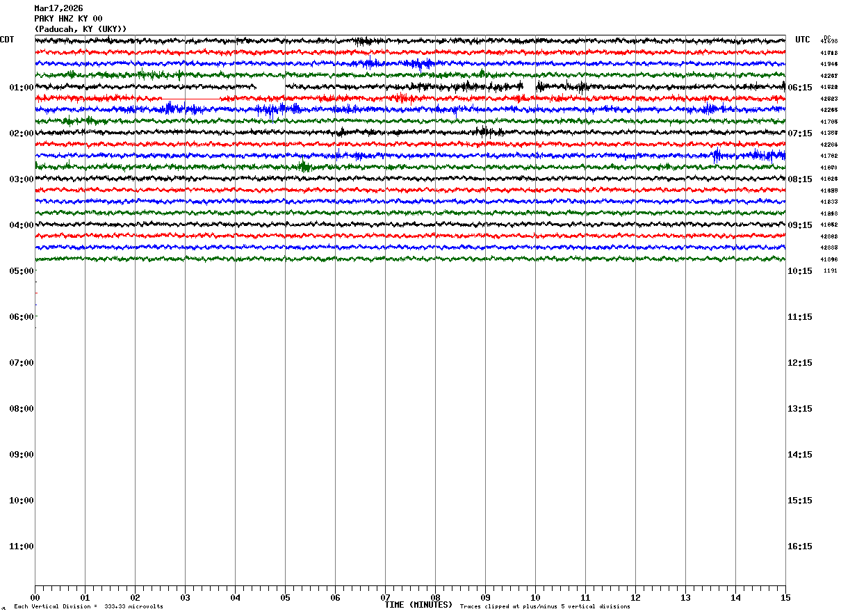The image size is (841, 616).
Task: Click the '03:00' CDT time label
Action: (x=22, y=179)
